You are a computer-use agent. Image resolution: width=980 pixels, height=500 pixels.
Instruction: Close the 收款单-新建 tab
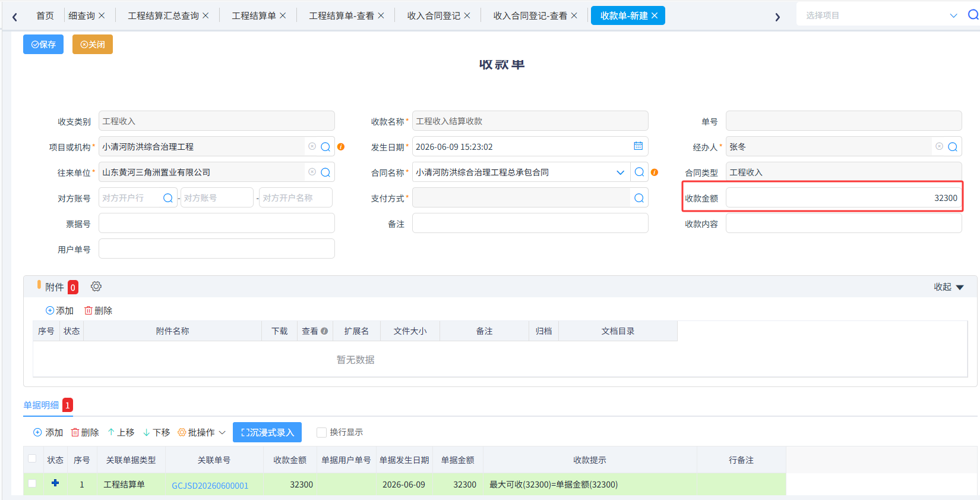tap(655, 15)
